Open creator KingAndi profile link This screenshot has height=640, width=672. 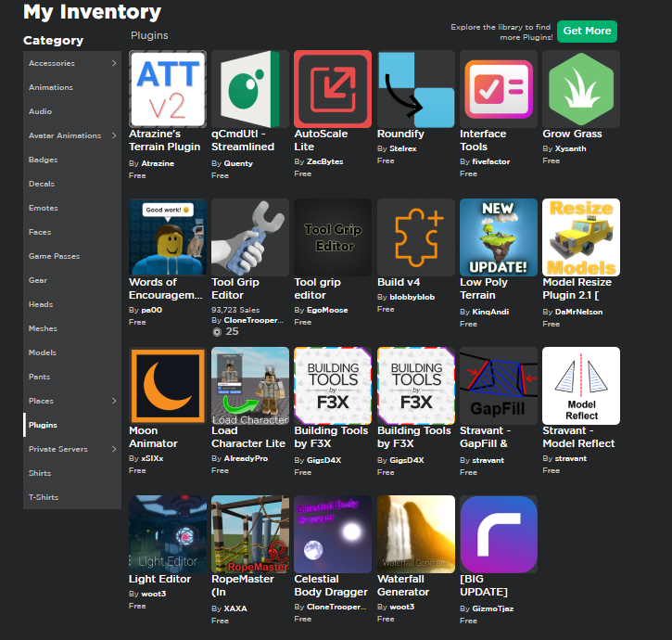tap(490, 312)
